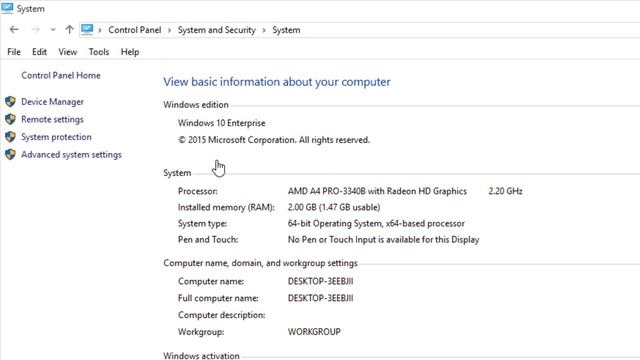Go up one level with Up arrow
The height and width of the screenshot is (360, 640).
click(x=69, y=29)
